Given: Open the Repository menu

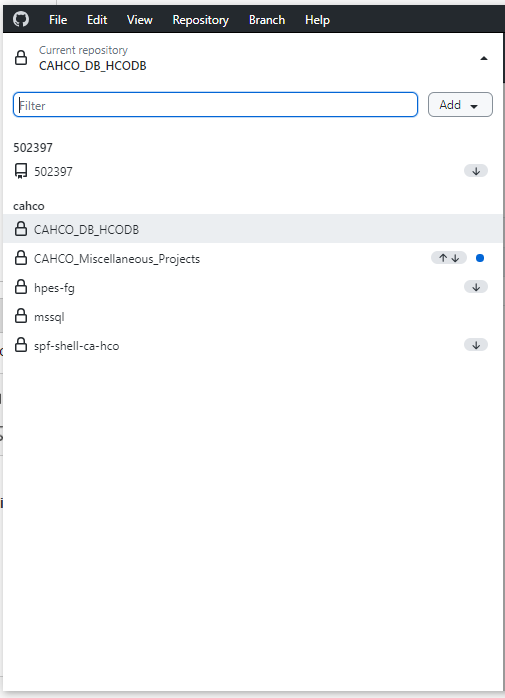Looking at the screenshot, I should 200,20.
